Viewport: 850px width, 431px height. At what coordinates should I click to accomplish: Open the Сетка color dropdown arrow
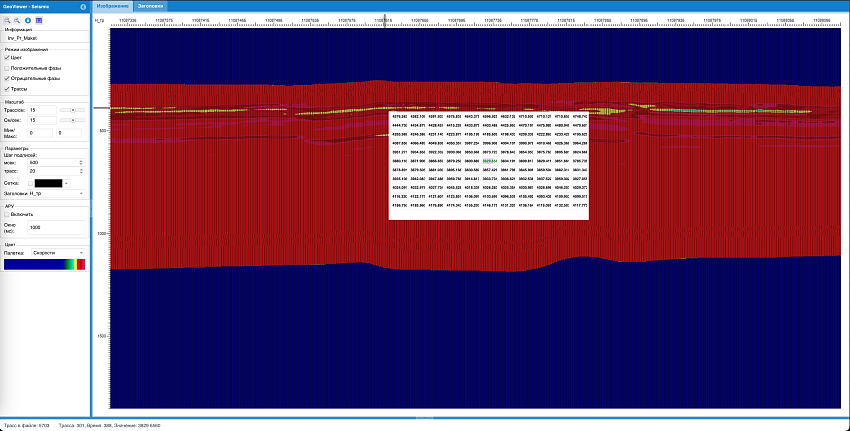pyautogui.click(x=66, y=183)
